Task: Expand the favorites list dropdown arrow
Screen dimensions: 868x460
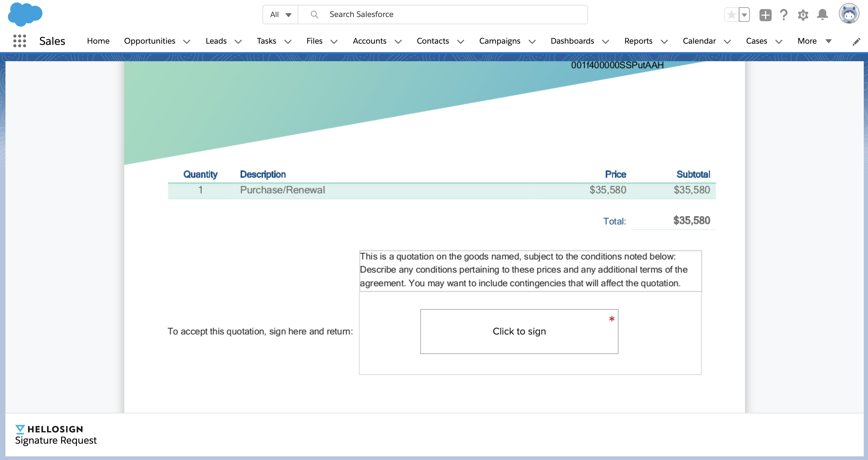Action: pyautogui.click(x=744, y=15)
